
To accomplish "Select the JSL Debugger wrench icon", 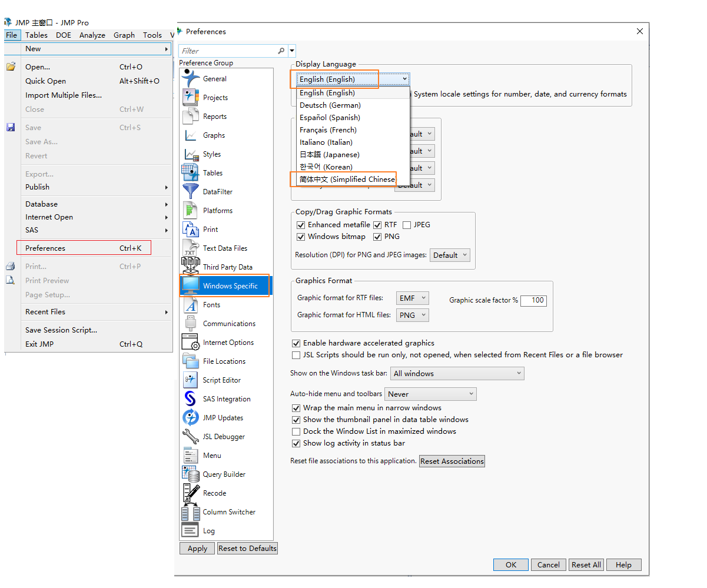I will (191, 436).
